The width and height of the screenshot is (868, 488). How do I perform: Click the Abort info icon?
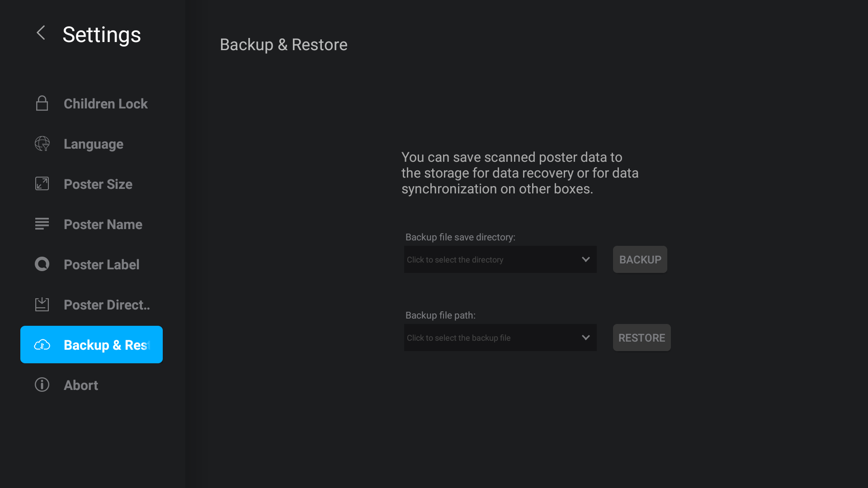coord(42,385)
